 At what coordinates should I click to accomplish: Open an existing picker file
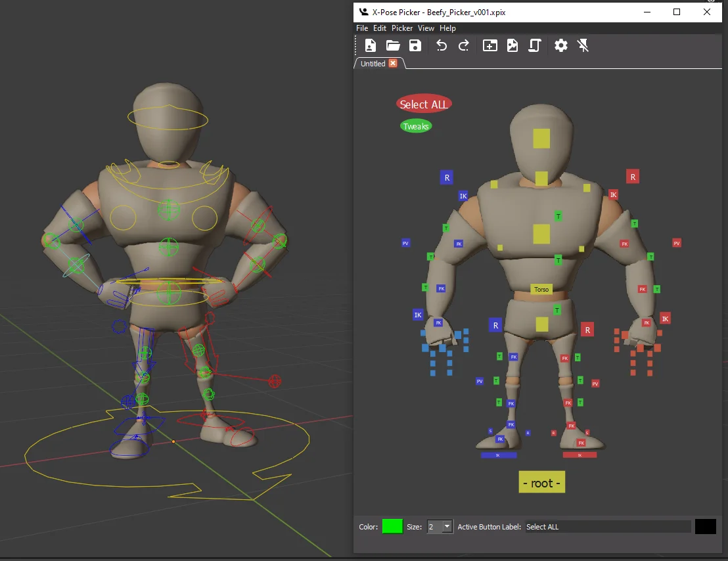pos(392,45)
